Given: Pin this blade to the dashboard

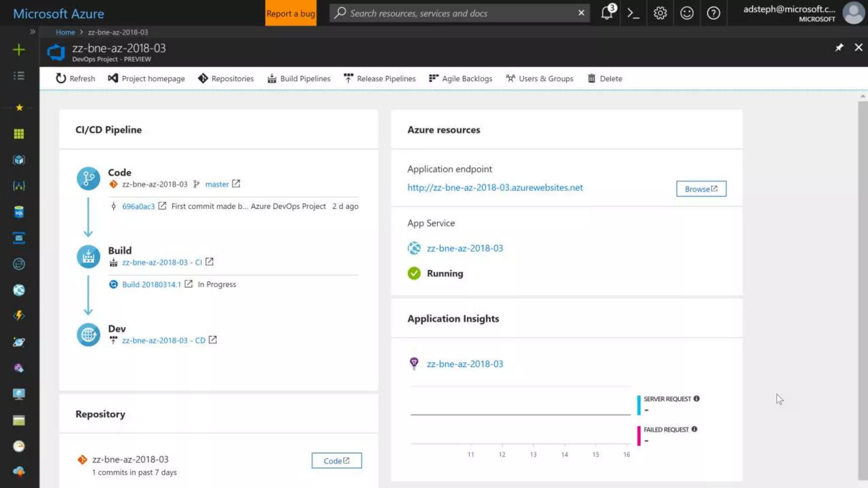Looking at the screenshot, I should (839, 47).
